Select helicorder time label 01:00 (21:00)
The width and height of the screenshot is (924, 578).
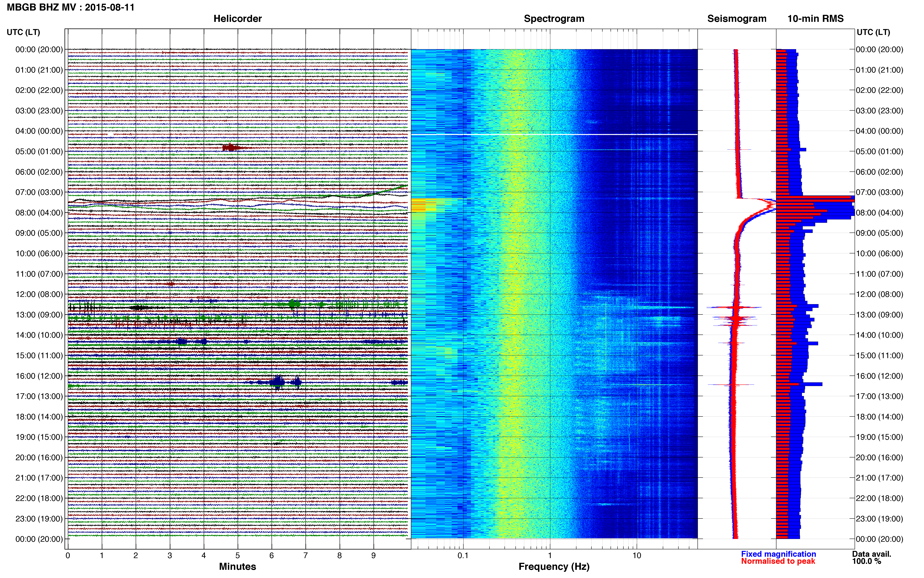(39, 70)
